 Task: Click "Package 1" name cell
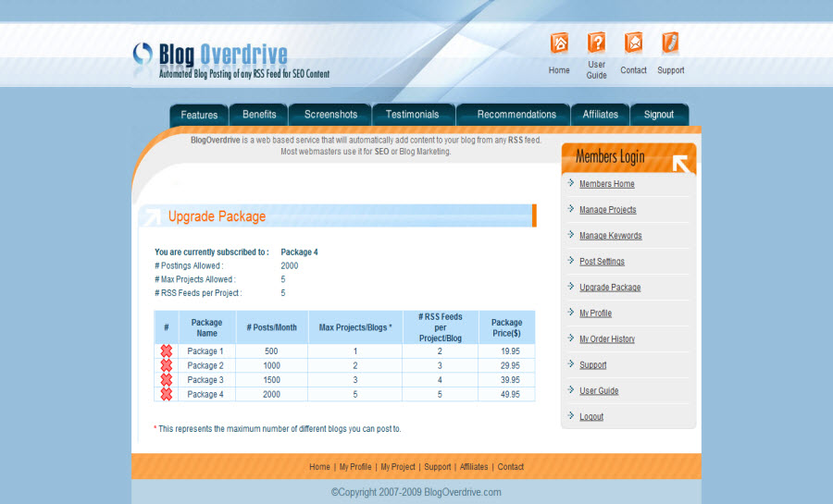point(205,351)
